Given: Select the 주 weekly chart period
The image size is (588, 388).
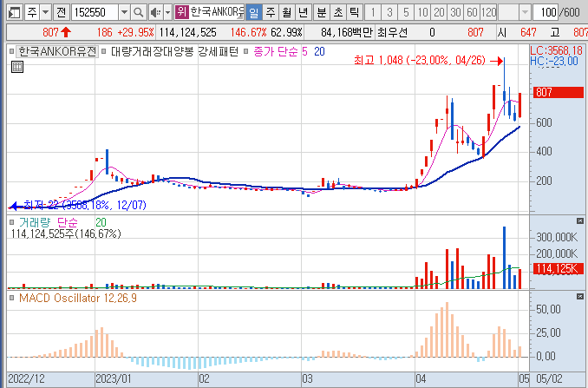Looking at the screenshot, I should (x=271, y=12).
